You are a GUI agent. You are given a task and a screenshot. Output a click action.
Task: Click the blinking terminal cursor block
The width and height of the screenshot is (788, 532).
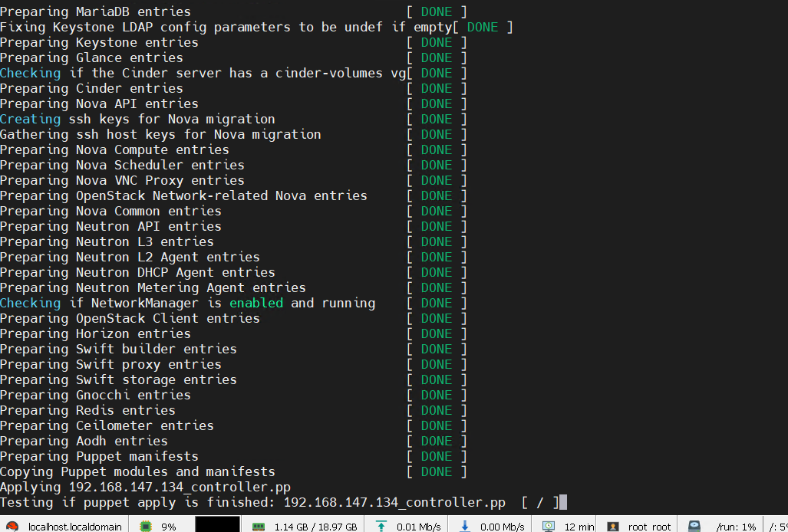(x=564, y=502)
